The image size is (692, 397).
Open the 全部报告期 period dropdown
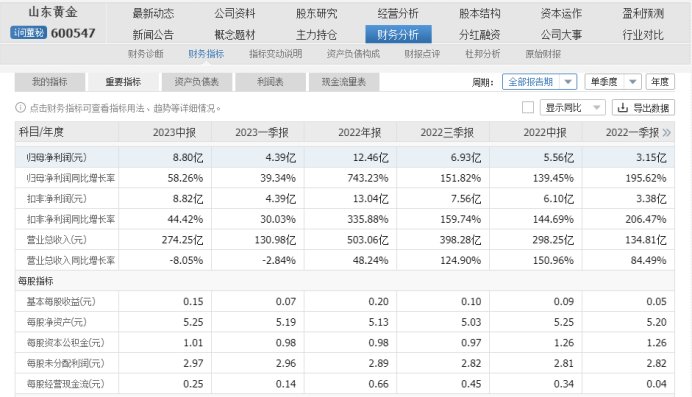[539, 82]
